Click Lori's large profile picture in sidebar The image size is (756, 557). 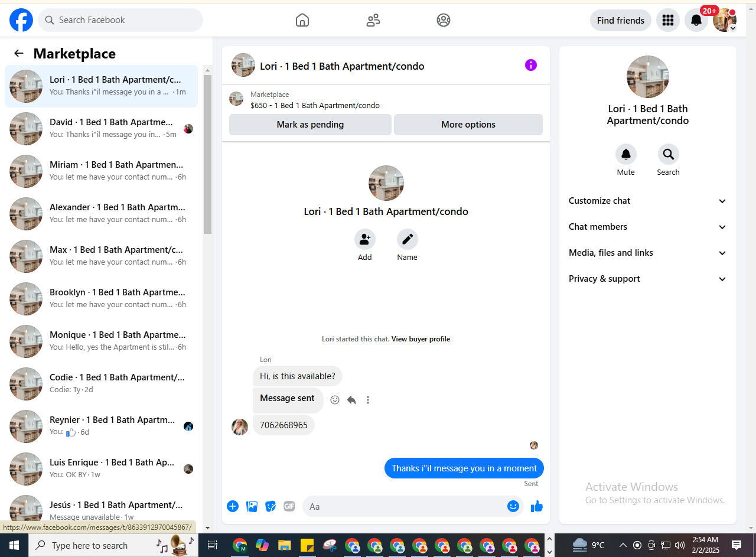[x=648, y=77]
